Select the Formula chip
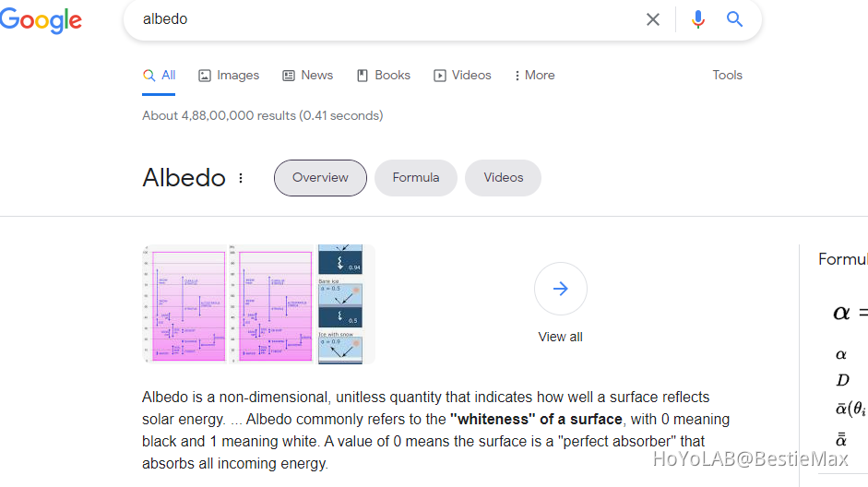The image size is (868, 487). click(415, 178)
